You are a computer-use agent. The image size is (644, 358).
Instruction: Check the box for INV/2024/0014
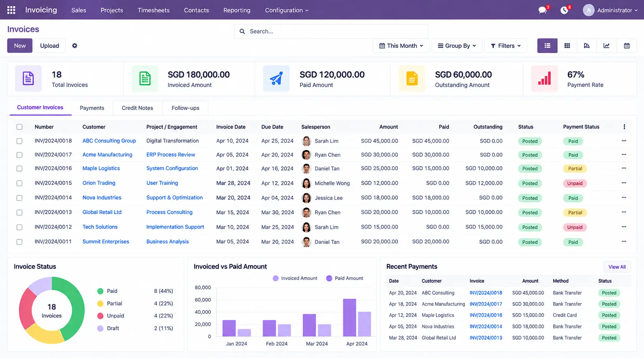tap(20, 198)
